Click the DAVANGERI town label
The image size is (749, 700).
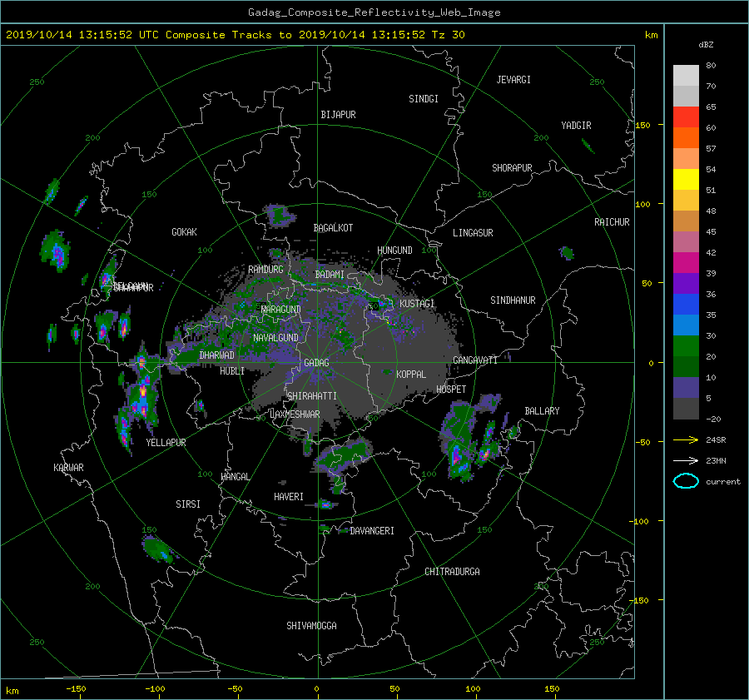[x=372, y=531]
